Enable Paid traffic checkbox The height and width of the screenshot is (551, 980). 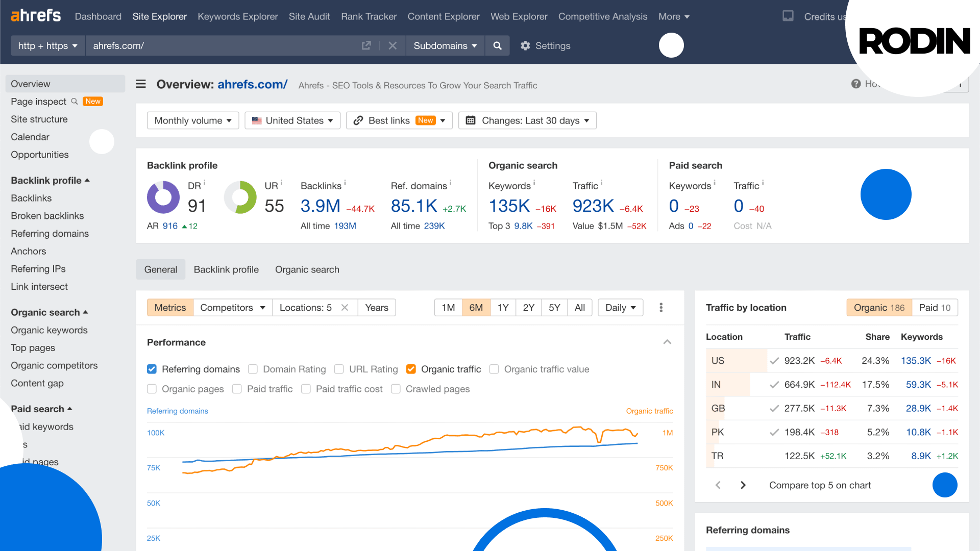click(237, 389)
